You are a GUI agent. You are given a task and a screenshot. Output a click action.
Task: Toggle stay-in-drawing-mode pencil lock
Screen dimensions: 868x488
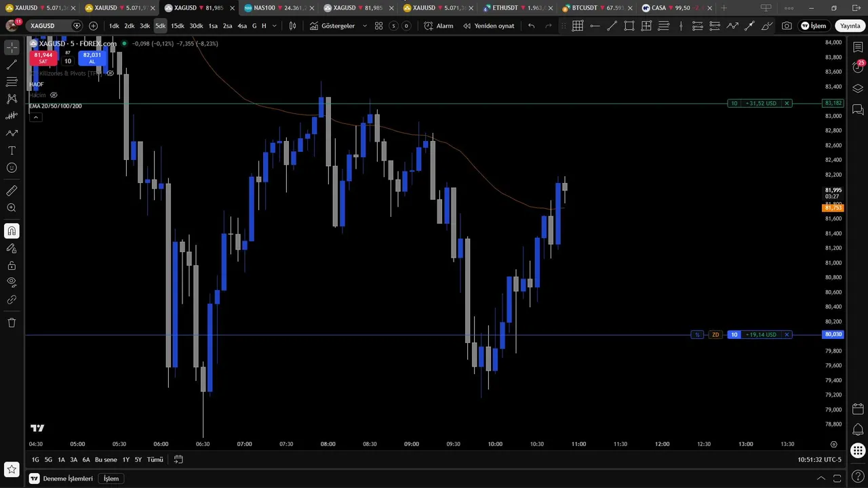tap(12, 248)
